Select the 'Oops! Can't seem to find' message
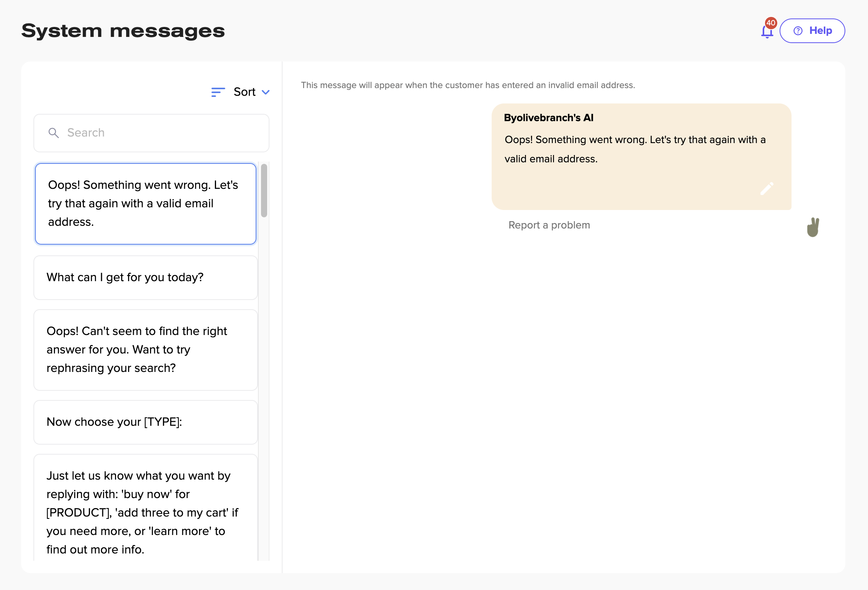The image size is (868, 590). [x=145, y=350]
